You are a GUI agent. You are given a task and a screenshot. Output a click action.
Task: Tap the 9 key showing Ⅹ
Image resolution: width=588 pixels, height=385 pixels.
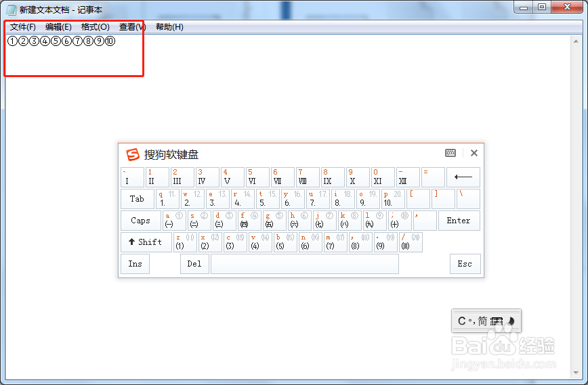pyautogui.click(x=358, y=177)
